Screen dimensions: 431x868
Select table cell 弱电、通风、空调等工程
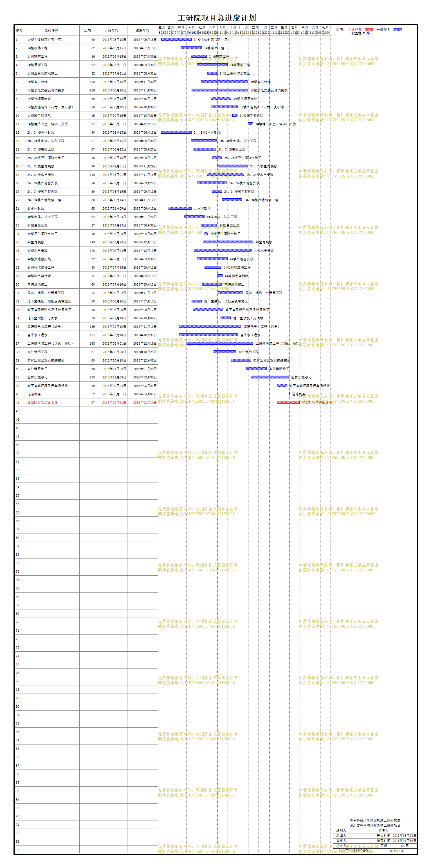click(x=51, y=293)
